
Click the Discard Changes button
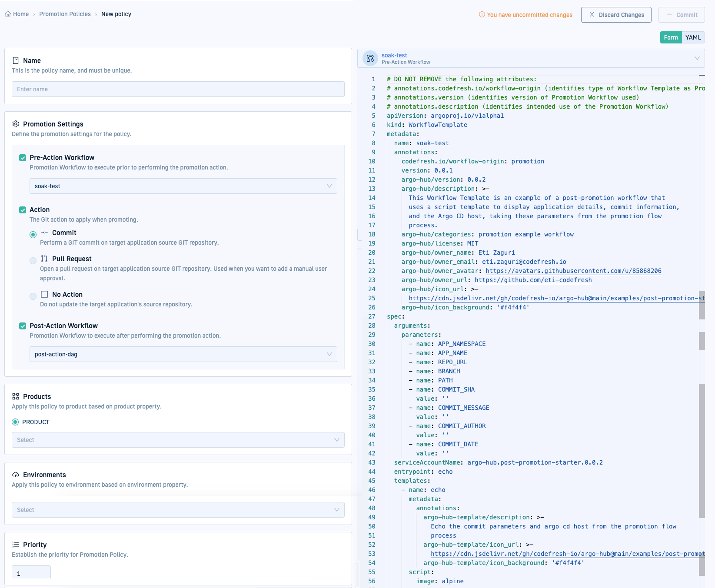[x=616, y=15]
